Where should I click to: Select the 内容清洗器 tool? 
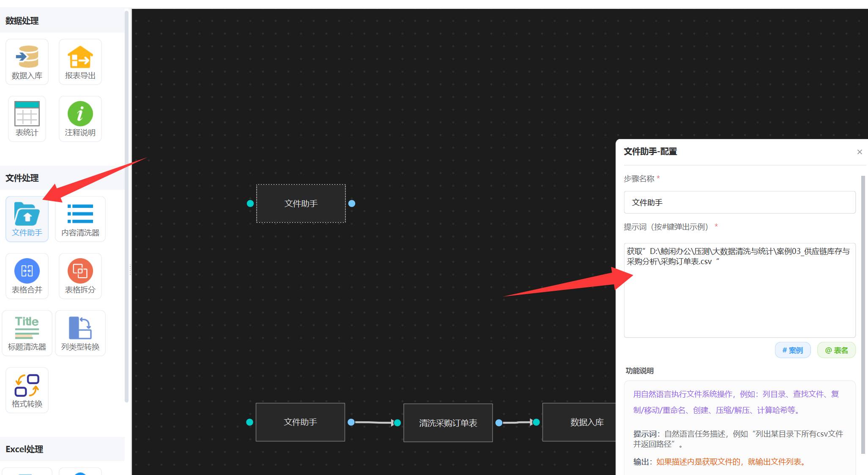pos(80,219)
